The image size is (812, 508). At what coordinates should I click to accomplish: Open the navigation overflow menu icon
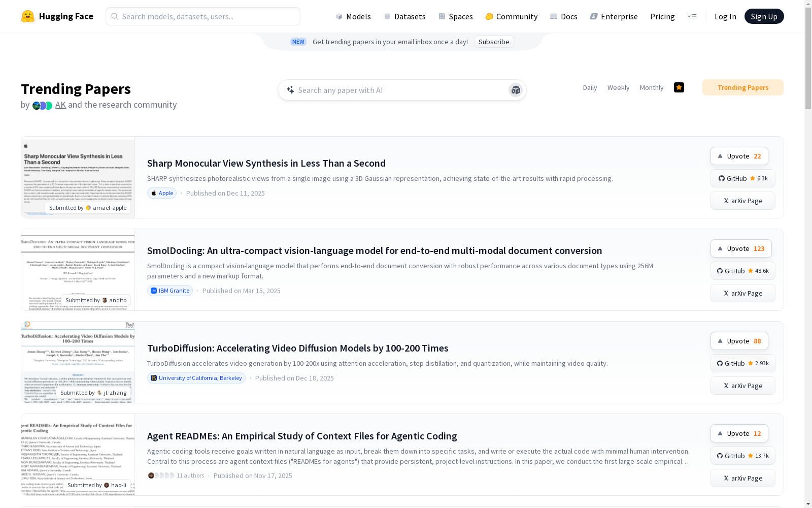(x=692, y=16)
